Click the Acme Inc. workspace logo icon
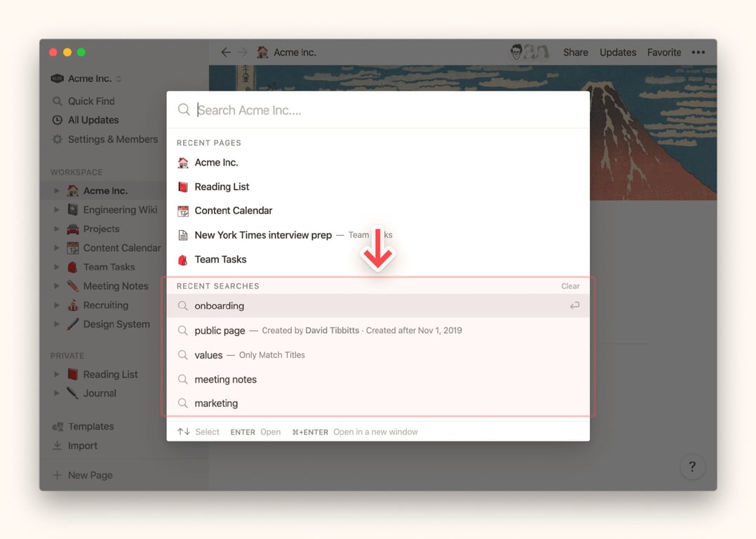 tap(57, 78)
